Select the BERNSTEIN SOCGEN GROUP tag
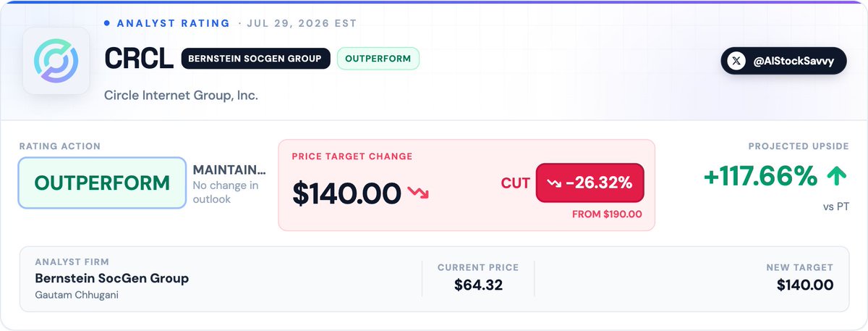This screenshot has height=331, width=868. click(x=255, y=59)
